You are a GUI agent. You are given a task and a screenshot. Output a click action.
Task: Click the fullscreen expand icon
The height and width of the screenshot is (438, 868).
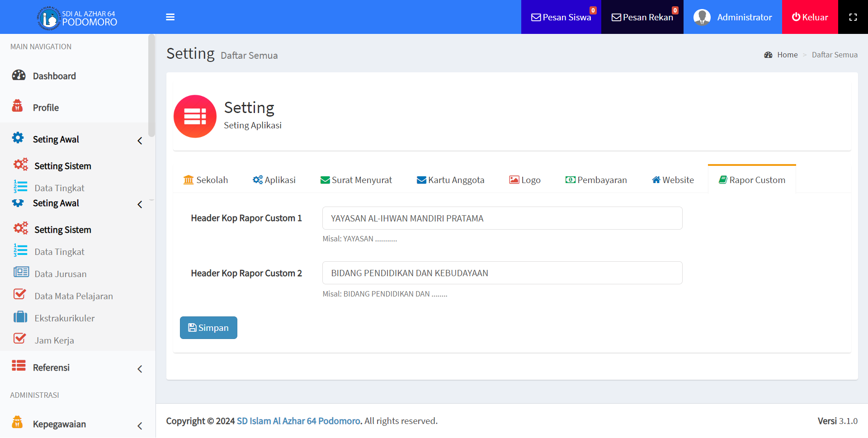853,17
